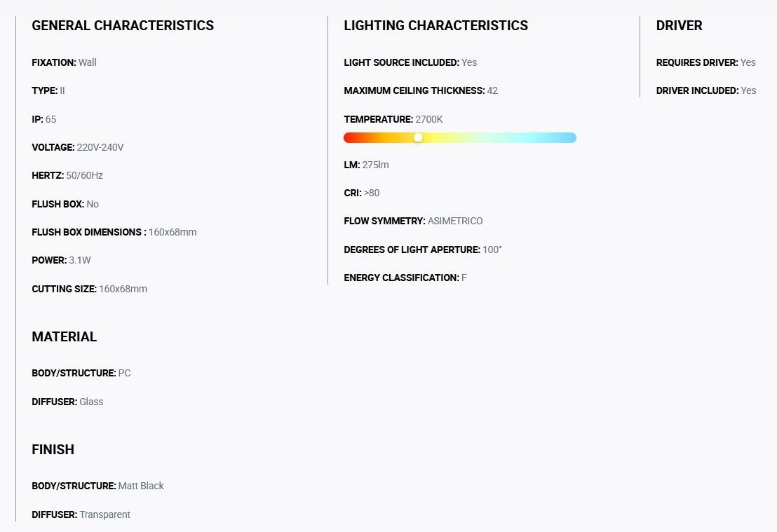Click the Driver section heading
This screenshot has height=532, width=777.
point(679,26)
